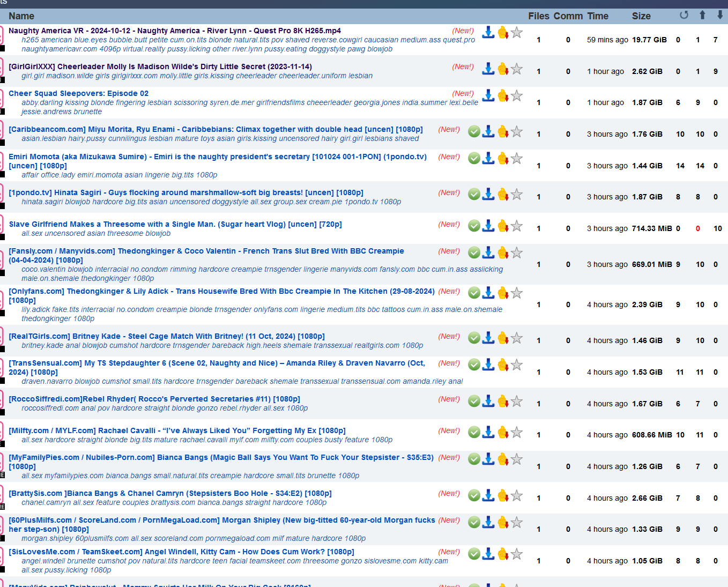Sort list by Files column
The height and width of the screenshot is (587, 728).
coord(539,16)
